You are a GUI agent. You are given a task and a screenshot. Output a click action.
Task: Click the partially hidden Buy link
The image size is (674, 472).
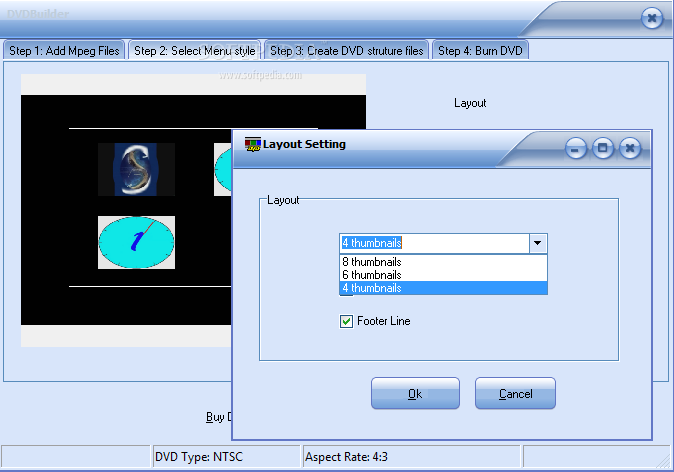point(219,417)
